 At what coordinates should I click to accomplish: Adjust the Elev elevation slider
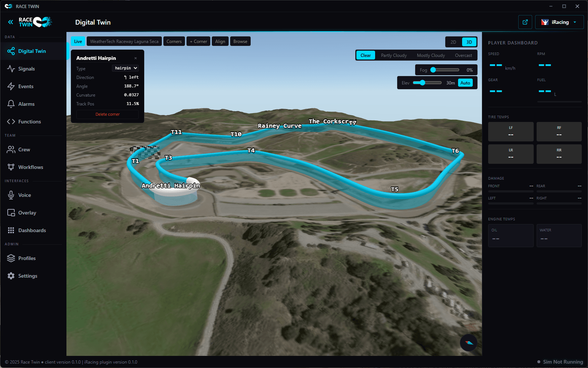click(x=427, y=83)
